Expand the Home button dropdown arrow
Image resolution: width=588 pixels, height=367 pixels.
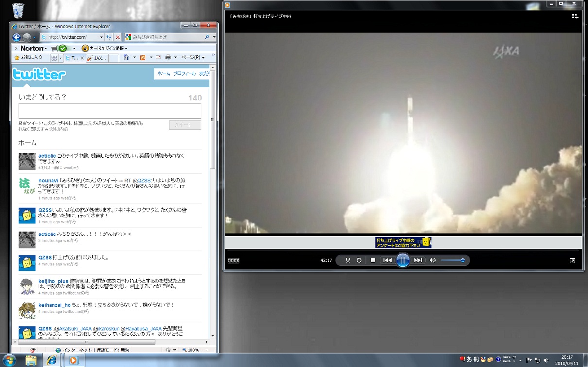point(134,58)
